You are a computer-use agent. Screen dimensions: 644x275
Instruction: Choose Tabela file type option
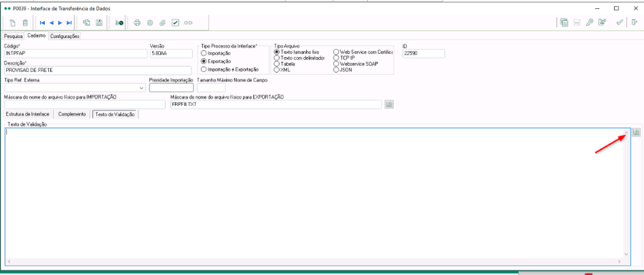pos(277,64)
